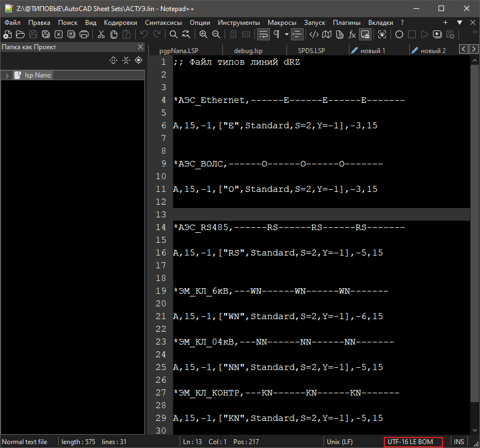The width and height of the screenshot is (480, 448).
Task: Start macro recording with circle icon
Action: [x=399, y=34]
